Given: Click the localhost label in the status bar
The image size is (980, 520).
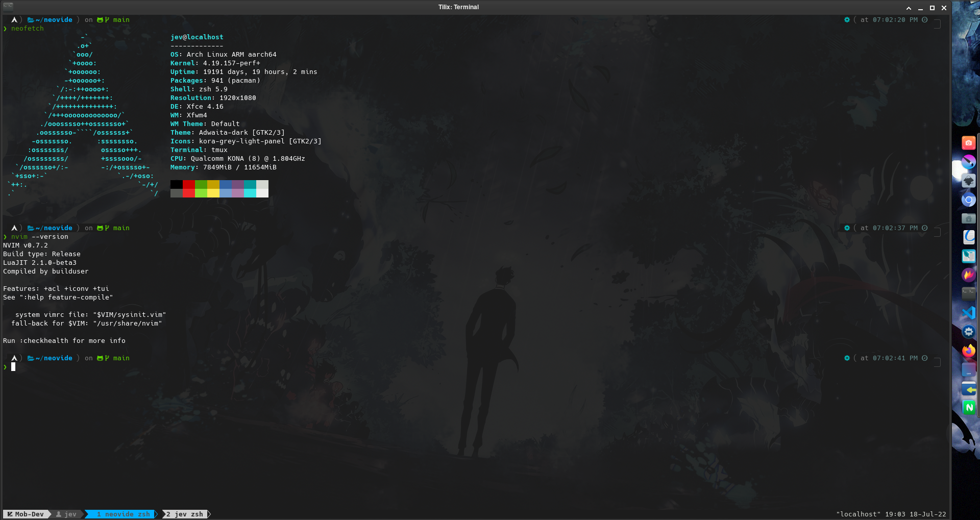Looking at the screenshot, I should [857, 514].
